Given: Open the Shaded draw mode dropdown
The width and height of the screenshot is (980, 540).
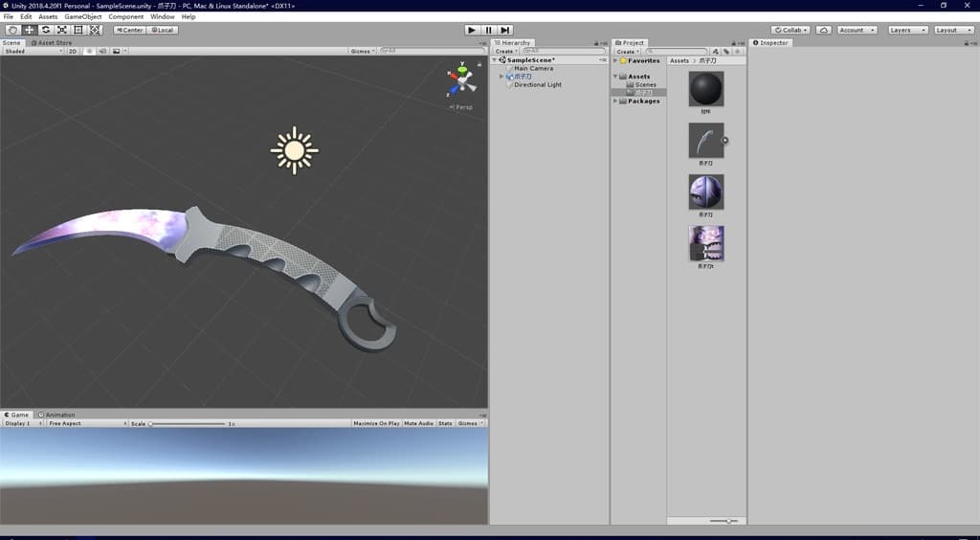Looking at the screenshot, I should point(32,51).
